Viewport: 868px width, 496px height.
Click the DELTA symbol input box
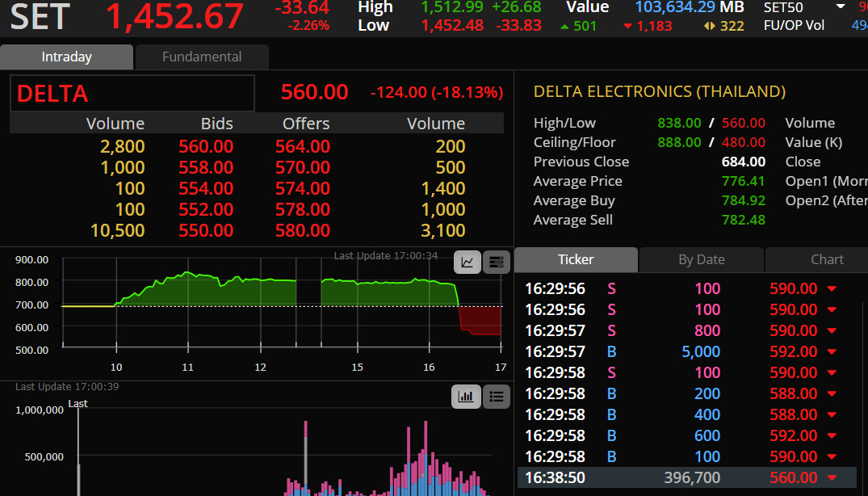[132, 93]
